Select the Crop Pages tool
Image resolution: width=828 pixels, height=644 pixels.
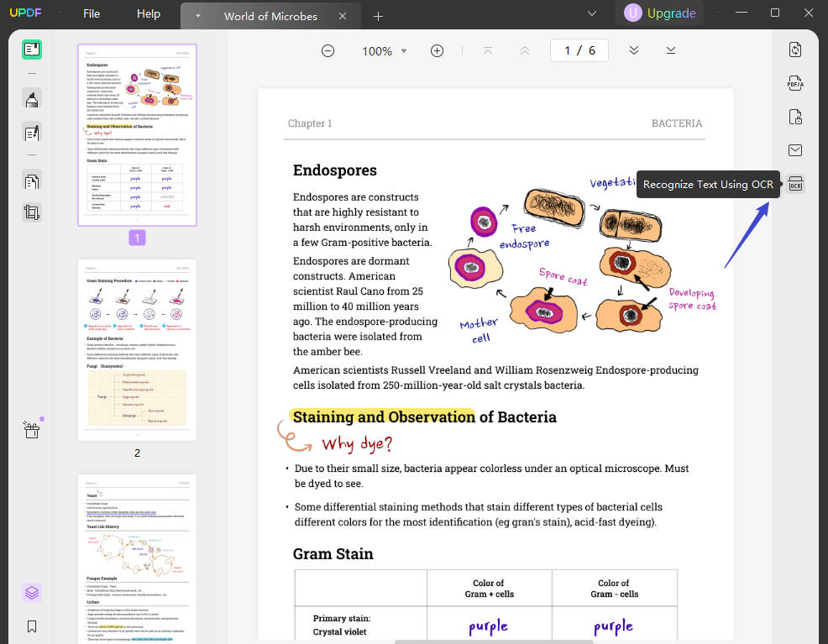click(32, 212)
